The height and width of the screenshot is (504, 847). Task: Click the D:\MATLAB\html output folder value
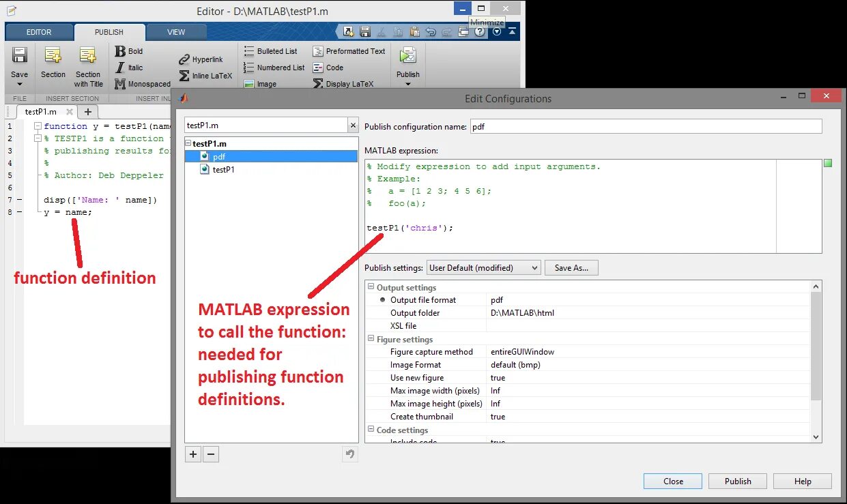522,313
